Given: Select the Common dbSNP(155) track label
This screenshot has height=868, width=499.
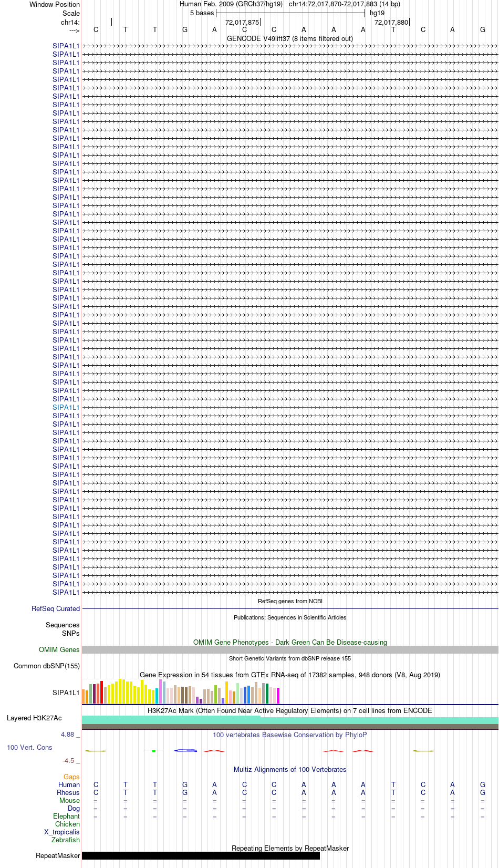Looking at the screenshot, I should click(47, 666).
